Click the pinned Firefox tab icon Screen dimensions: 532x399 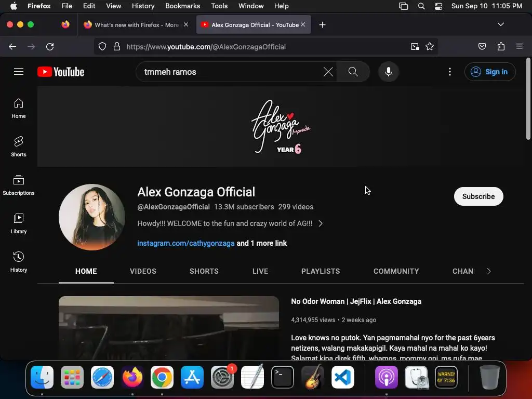[x=65, y=24]
